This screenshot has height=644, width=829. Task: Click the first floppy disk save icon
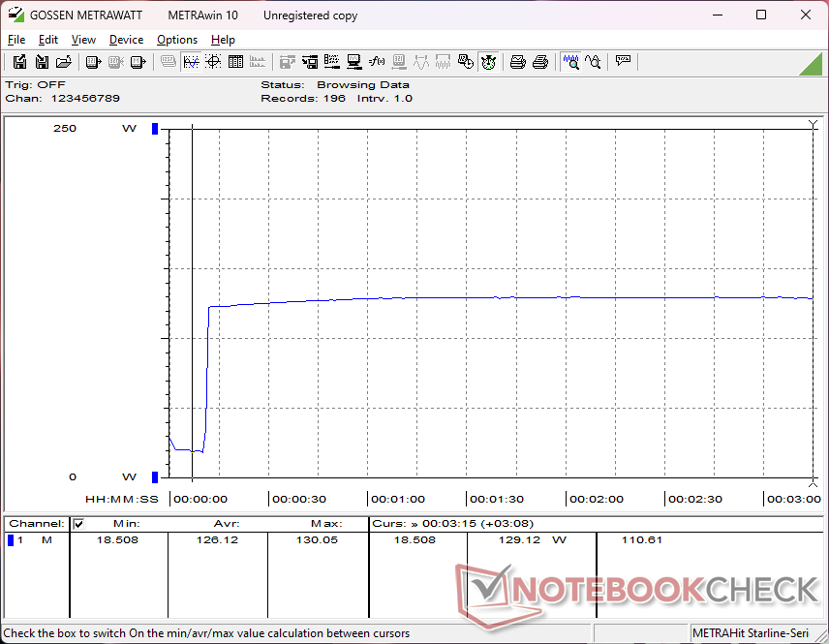(19, 62)
